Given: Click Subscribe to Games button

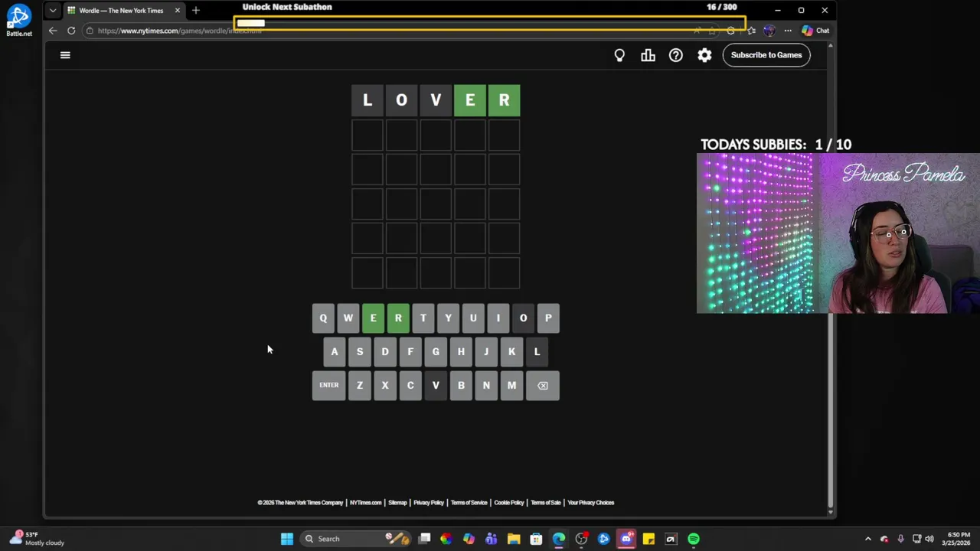Looking at the screenshot, I should [x=766, y=55].
